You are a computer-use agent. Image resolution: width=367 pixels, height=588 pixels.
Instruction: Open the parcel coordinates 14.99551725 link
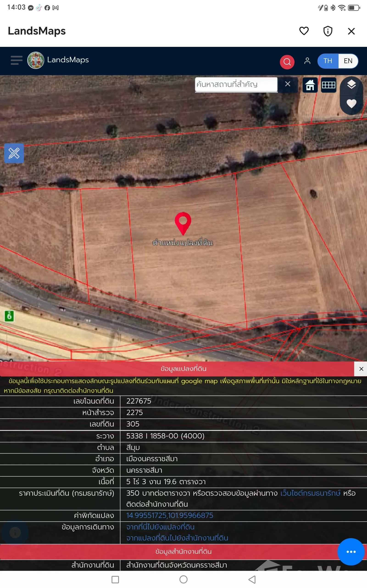(170, 515)
